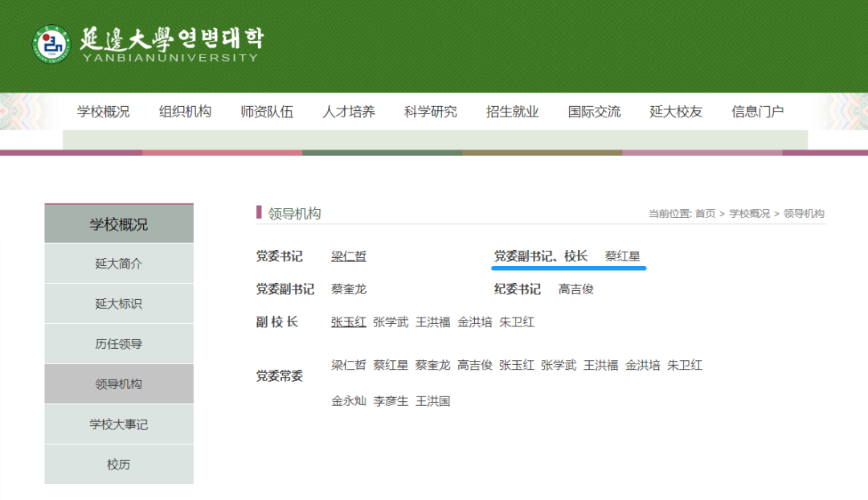
Task: Open 王洪福 in the 副校长 row
Action: pos(433,322)
